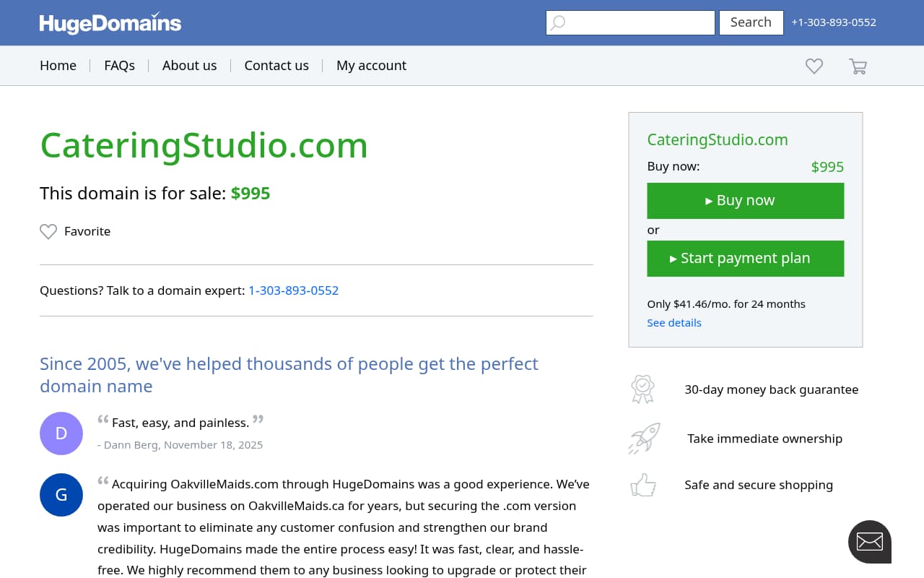Open the shopping cart icon
This screenshot has height=578, width=924.
click(x=858, y=66)
